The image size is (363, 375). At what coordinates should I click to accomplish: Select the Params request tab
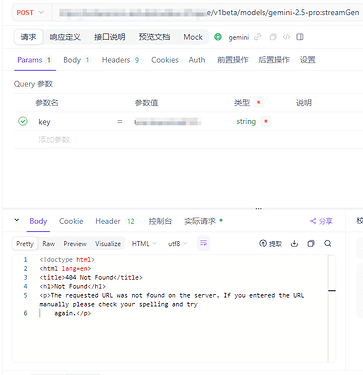(35, 60)
